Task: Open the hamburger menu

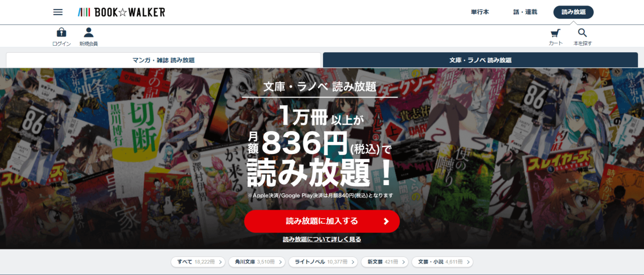Action: (x=58, y=12)
